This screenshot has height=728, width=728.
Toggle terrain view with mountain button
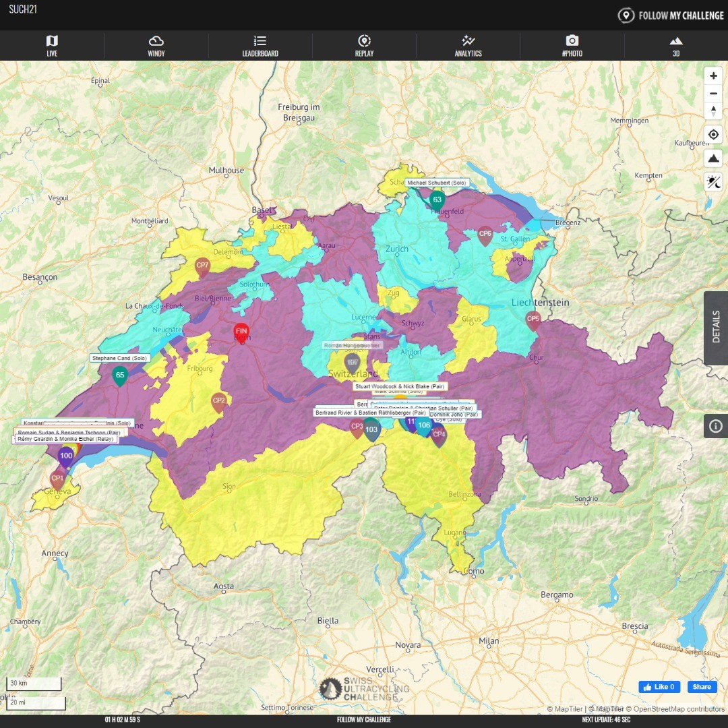click(713, 158)
